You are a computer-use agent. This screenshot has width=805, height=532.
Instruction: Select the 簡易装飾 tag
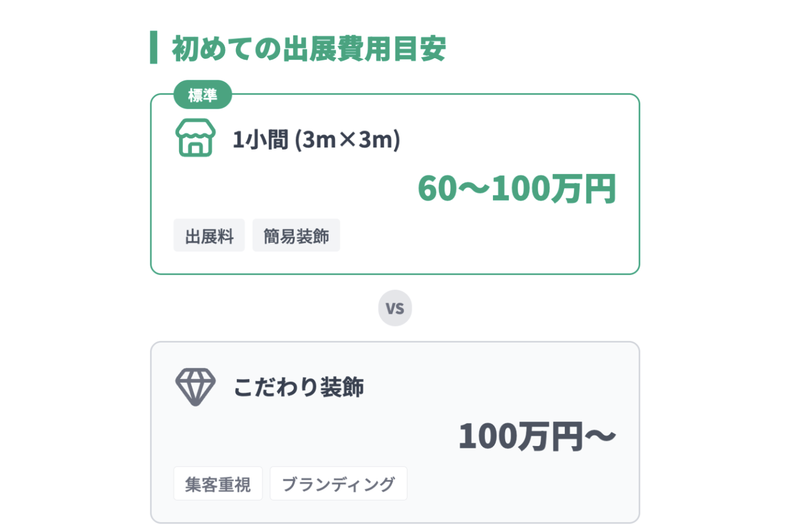point(296,236)
